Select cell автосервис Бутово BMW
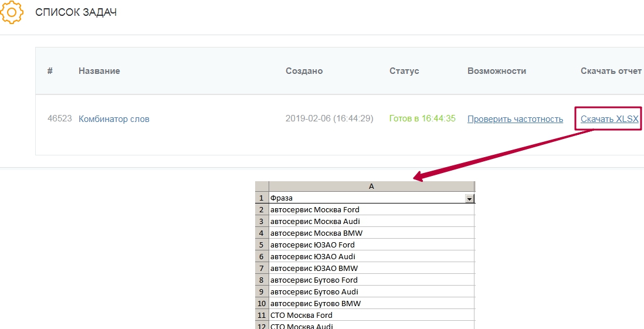This screenshot has height=329, width=644. (x=371, y=304)
